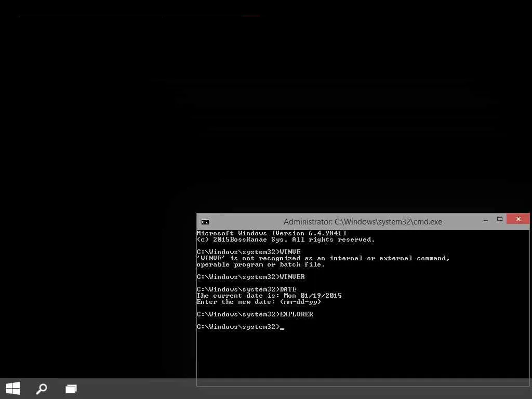Click the "'WINVE' is not recognized" error line
Viewport: 532px width, 399px height.
coord(323,258)
